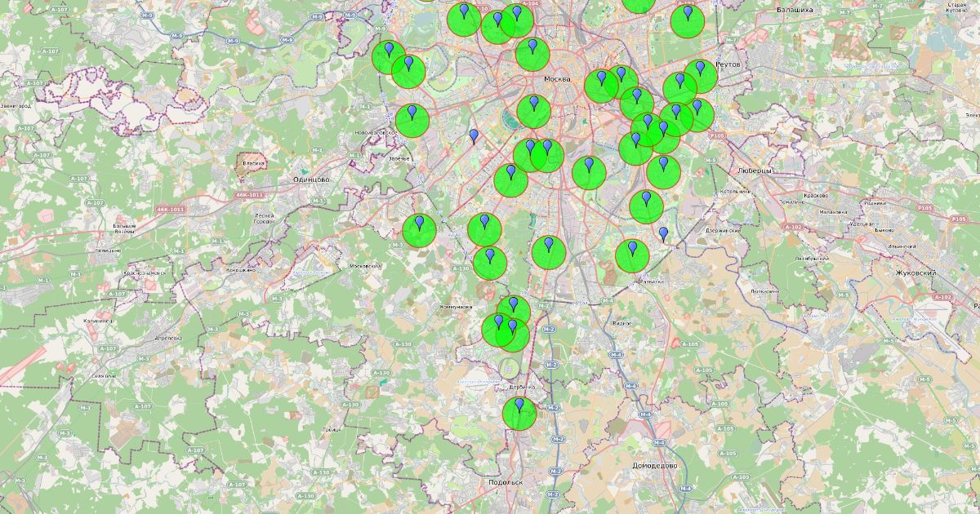Select the Удельная label

pyautogui.click(x=862, y=223)
